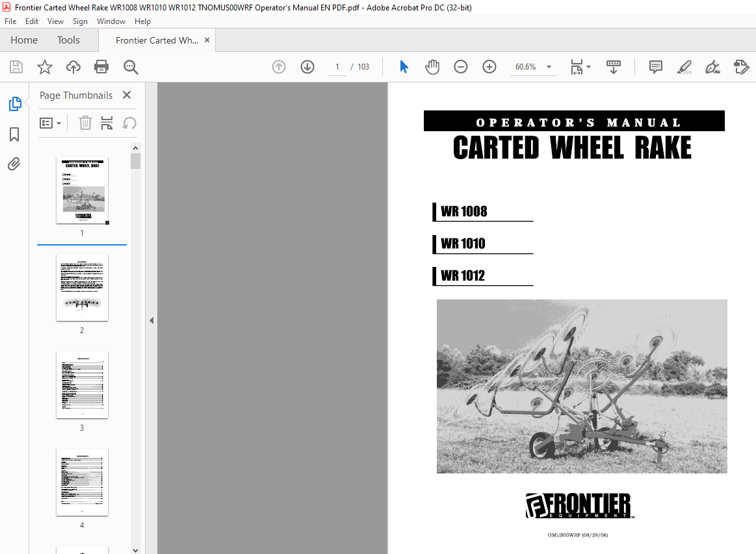Open find text with the magnifier icon
Screen dimensions: 756x554
coord(131,67)
